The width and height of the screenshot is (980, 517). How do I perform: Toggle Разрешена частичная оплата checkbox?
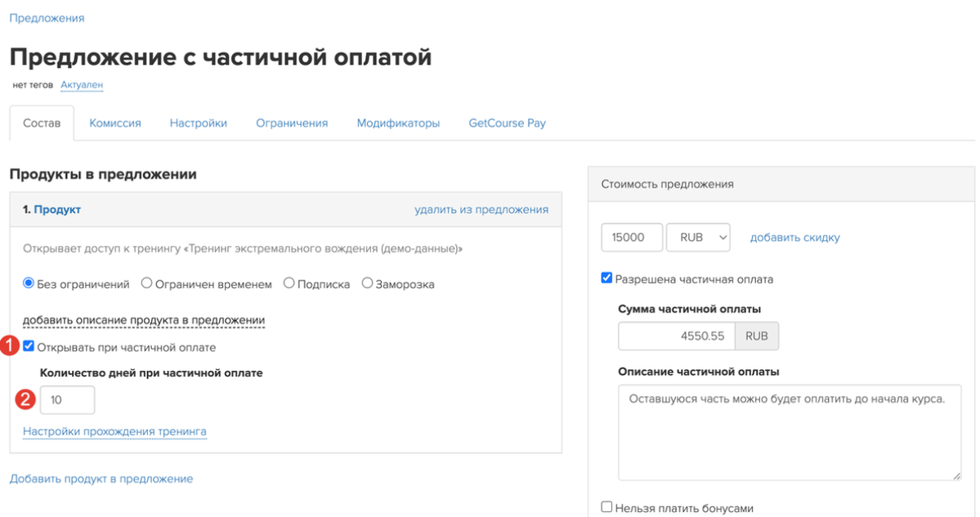click(606, 278)
